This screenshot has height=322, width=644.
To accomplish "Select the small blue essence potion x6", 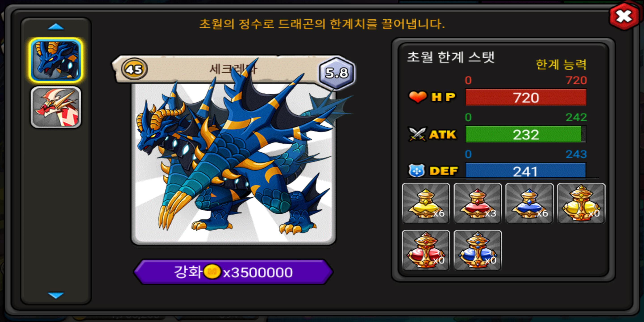I will click(529, 203).
